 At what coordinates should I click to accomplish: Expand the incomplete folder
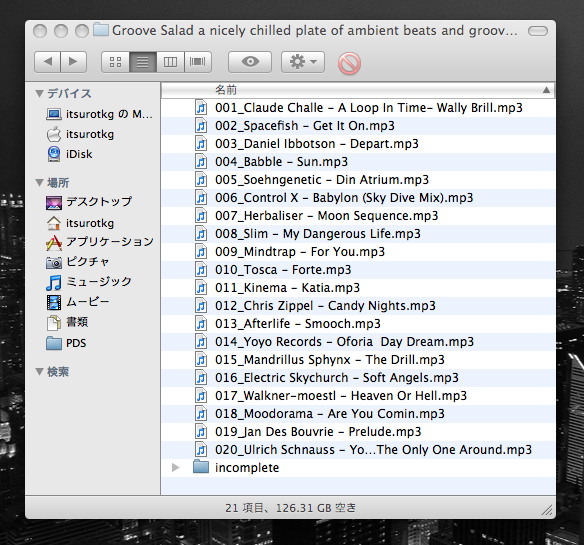click(x=175, y=468)
